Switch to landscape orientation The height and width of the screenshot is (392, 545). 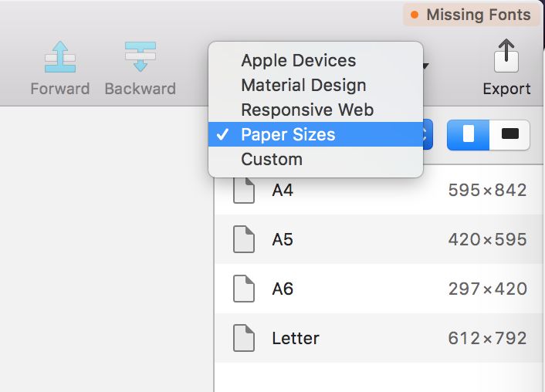509,134
